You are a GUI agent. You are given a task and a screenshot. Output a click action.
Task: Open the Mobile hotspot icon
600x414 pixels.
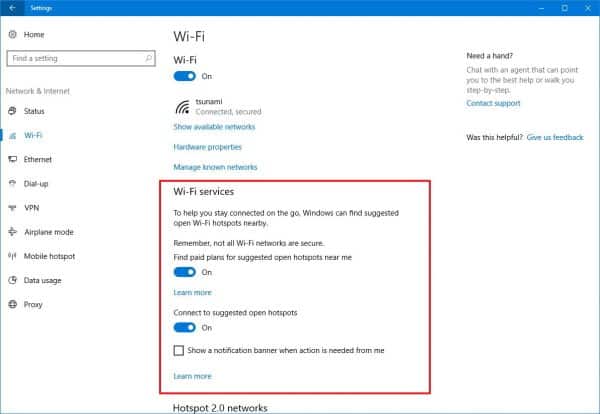12,256
